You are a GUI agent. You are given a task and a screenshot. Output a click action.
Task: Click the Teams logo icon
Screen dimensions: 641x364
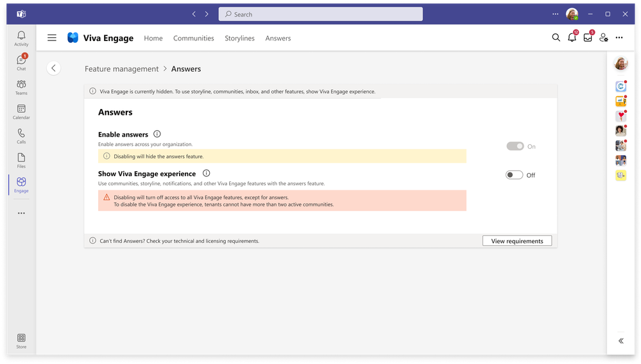point(21,14)
